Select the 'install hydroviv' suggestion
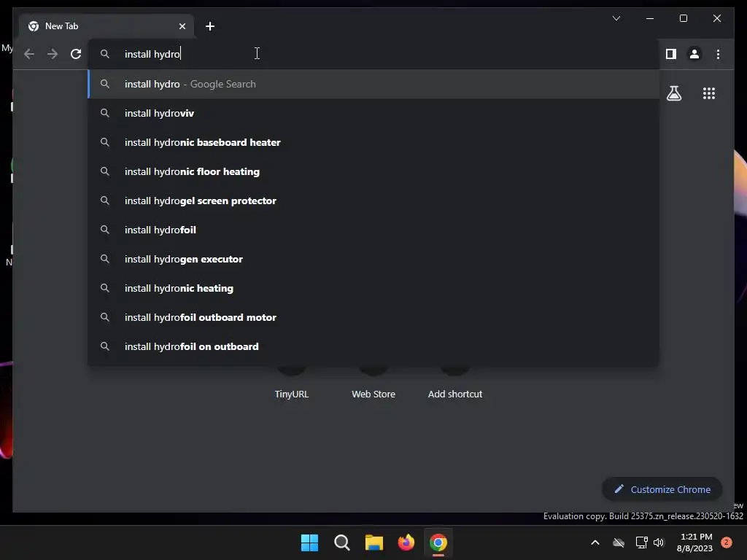747x560 pixels. click(x=373, y=113)
